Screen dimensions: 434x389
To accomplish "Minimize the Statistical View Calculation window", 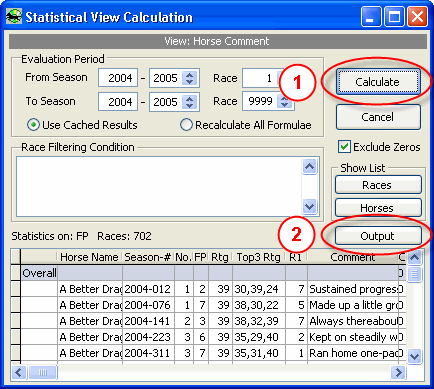I will [x=370, y=17].
